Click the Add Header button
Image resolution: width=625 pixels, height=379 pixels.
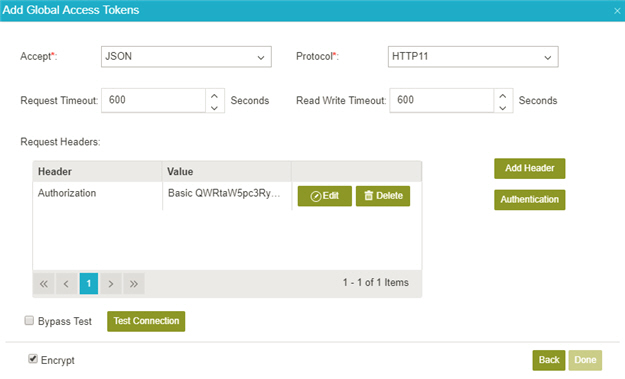click(530, 169)
